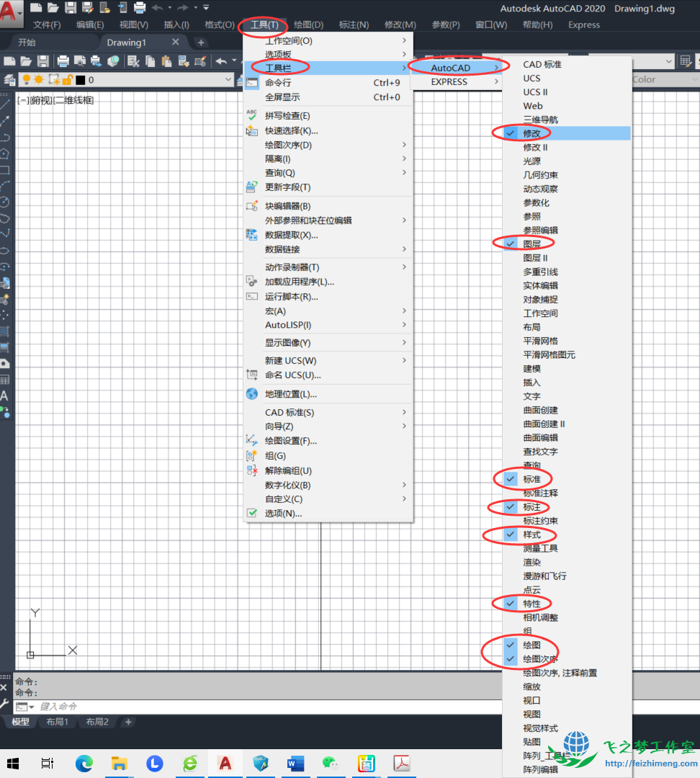This screenshot has width=700, height=778.
Task: Open quick access toolbar customize dropdown arrow
Action: (x=206, y=7)
